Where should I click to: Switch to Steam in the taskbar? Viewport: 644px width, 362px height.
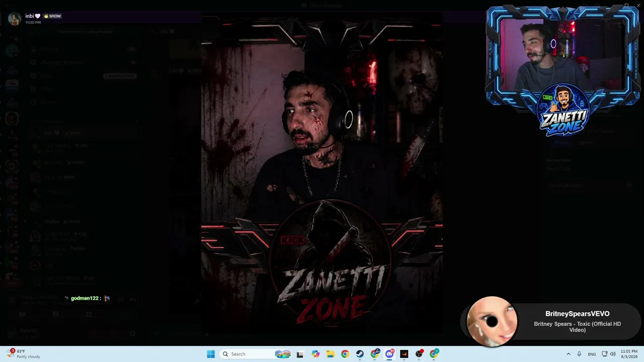(x=360, y=354)
